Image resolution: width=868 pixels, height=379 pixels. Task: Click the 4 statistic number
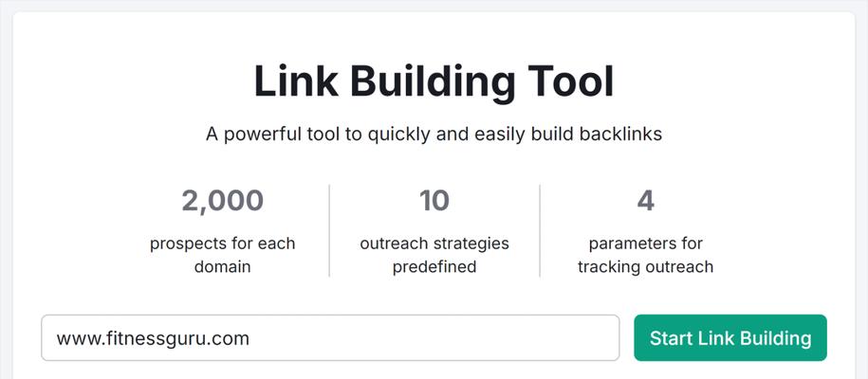coord(645,201)
